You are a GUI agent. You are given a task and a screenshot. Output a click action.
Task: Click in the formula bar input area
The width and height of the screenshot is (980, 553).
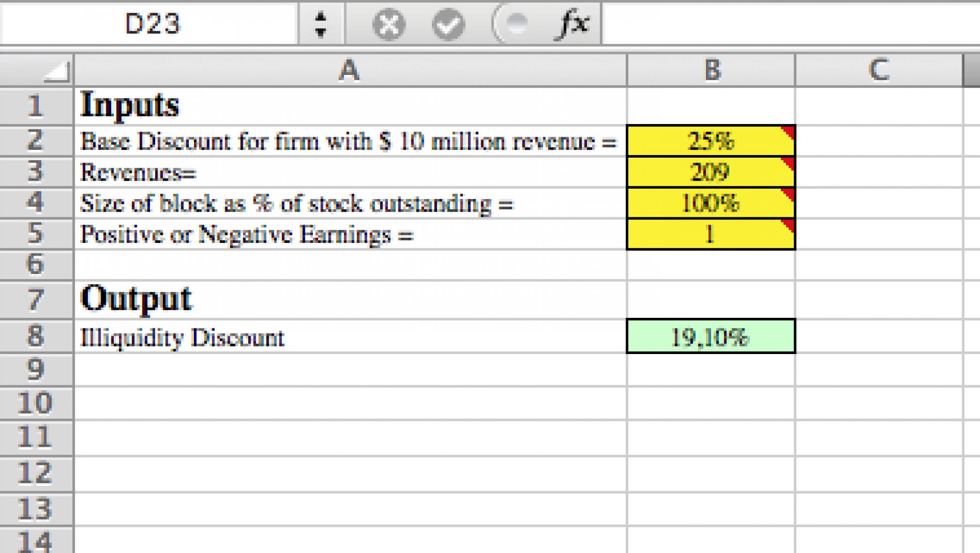click(791, 24)
